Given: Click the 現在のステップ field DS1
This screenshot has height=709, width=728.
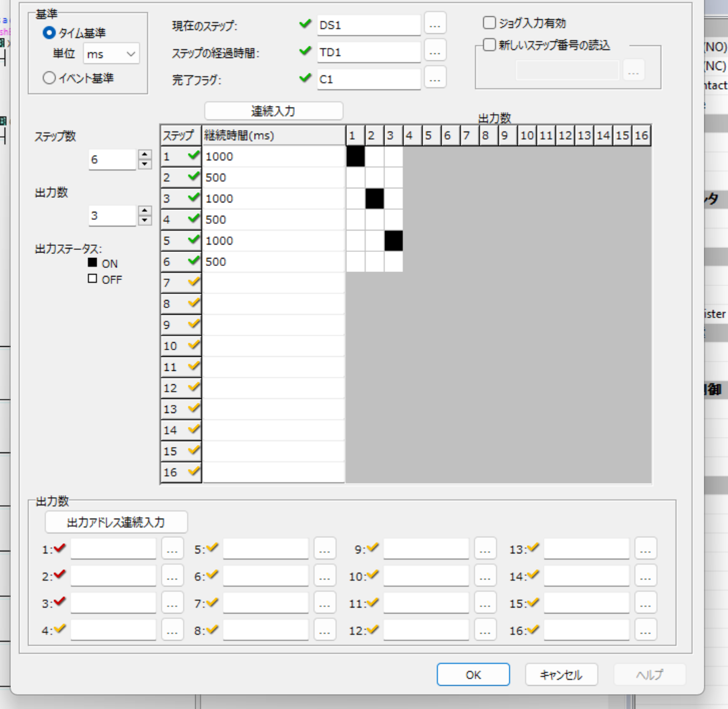Looking at the screenshot, I should tap(369, 25).
